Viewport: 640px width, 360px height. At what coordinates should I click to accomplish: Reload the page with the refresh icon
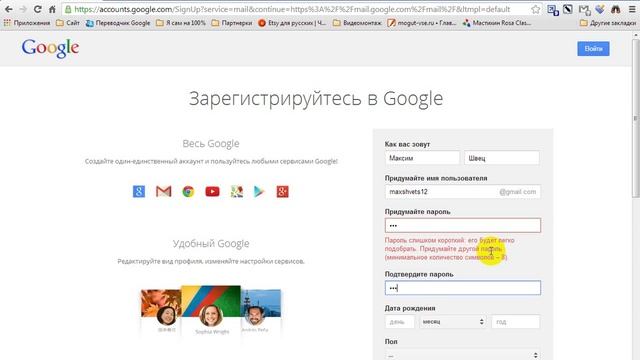pos(38,9)
